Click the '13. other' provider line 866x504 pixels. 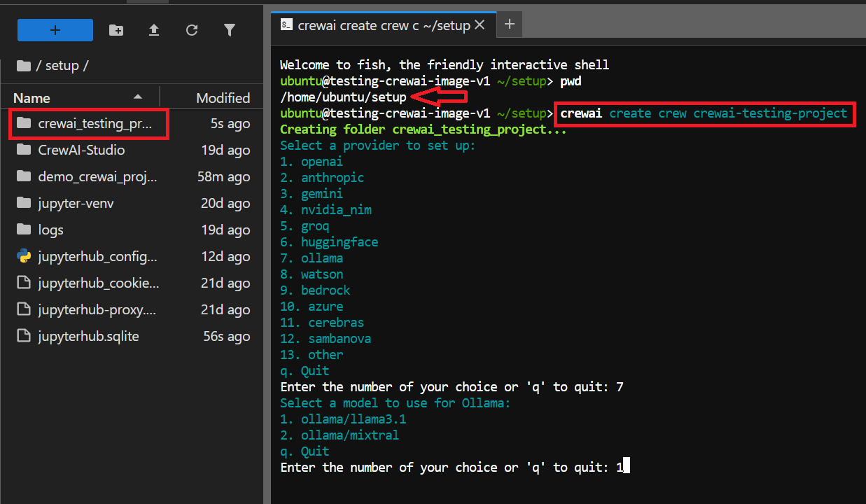312,355
